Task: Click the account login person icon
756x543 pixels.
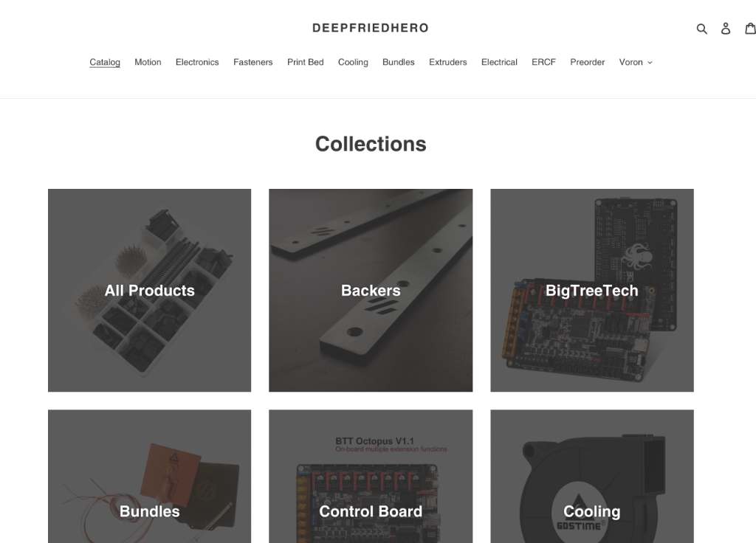Action: pyautogui.click(x=726, y=29)
